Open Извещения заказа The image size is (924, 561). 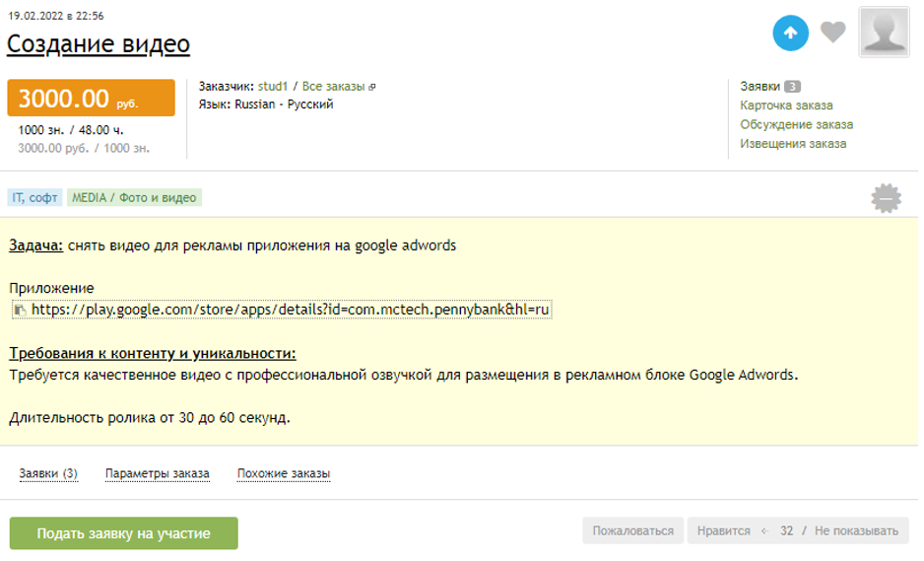793,143
